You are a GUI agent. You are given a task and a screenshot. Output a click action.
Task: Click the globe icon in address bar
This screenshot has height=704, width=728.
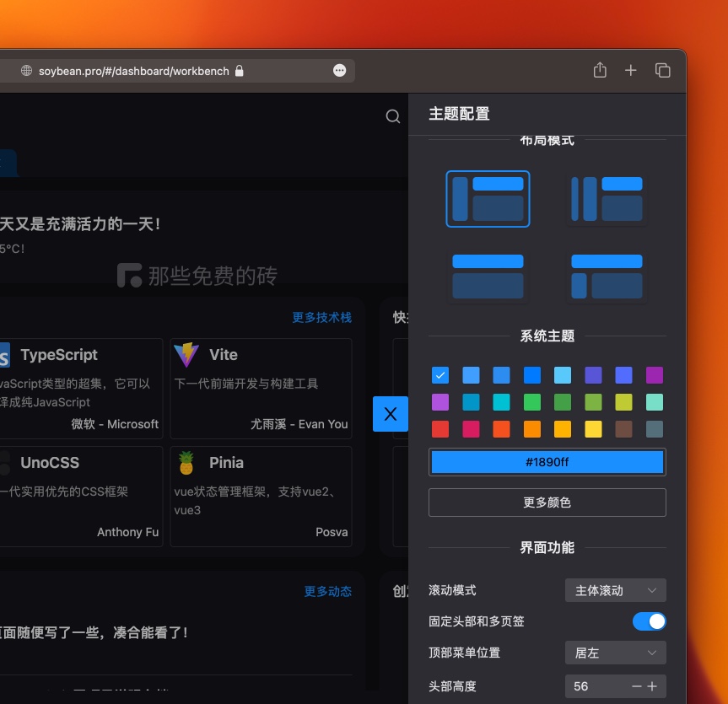click(x=26, y=71)
